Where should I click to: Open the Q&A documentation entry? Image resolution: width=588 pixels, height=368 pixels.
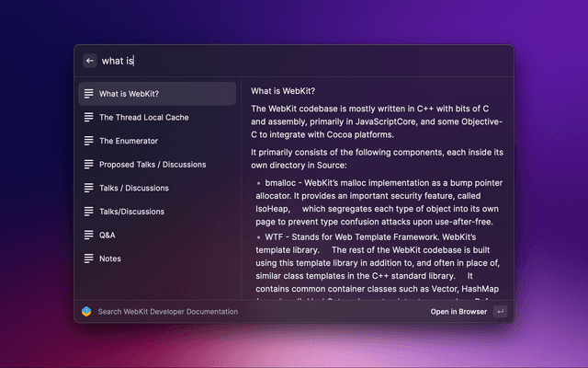tap(156, 235)
